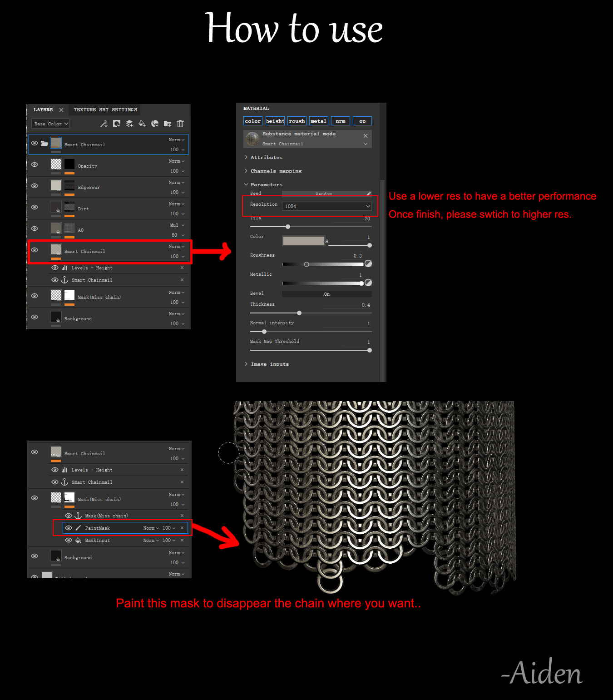Image resolution: width=613 pixels, height=700 pixels.
Task: Click the add effect magic wand icon
Action: click(104, 124)
